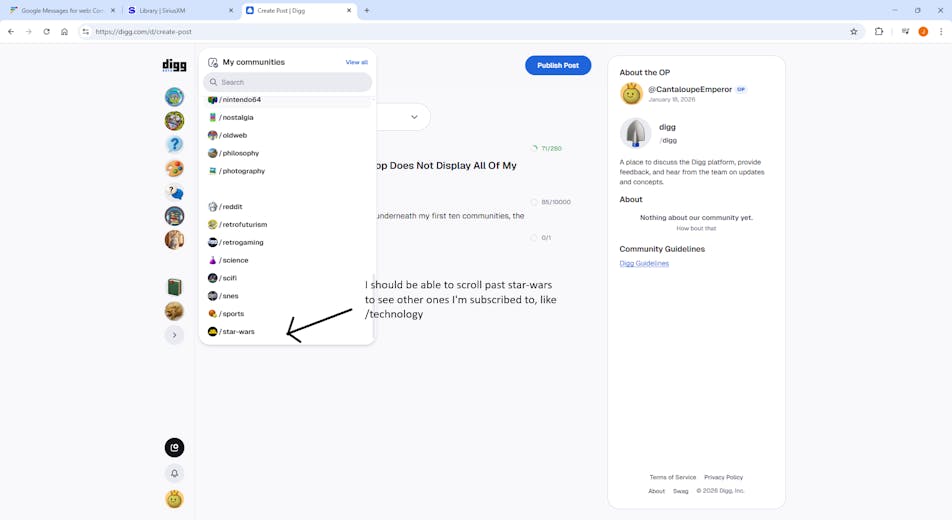The width and height of the screenshot is (952, 520).
Task: Open the browser extensions puzzle icon
Action: click(879, 32)
